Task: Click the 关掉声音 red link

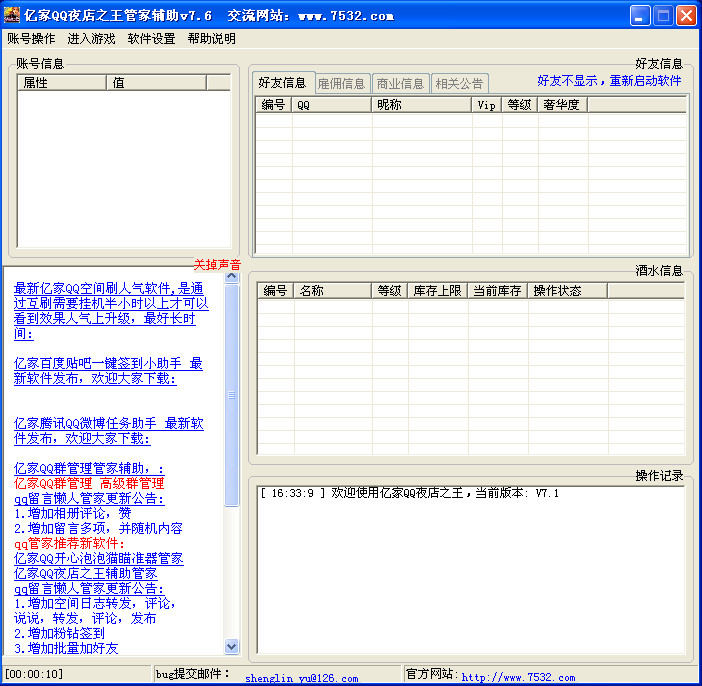Action: coord(217,265)
